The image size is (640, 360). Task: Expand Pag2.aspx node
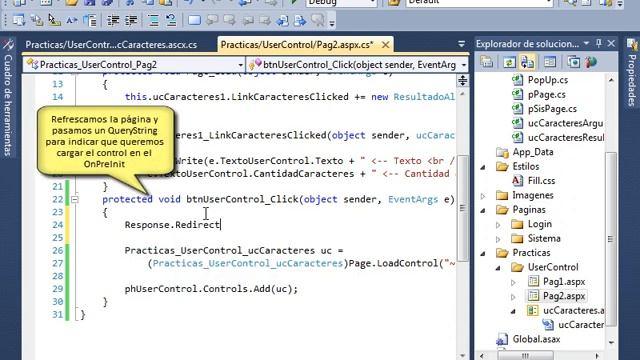click(513, 297)
